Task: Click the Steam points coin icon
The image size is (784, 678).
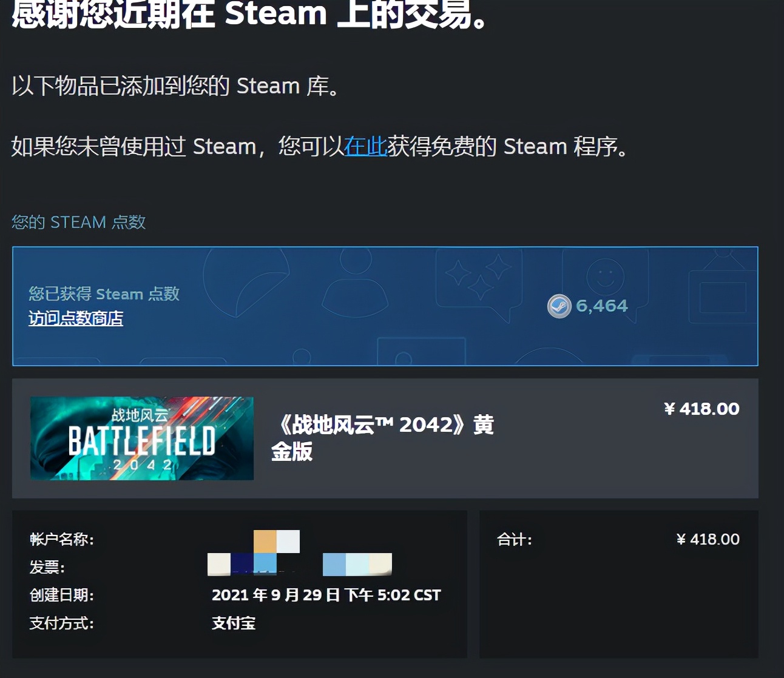Action: [559, 305]
